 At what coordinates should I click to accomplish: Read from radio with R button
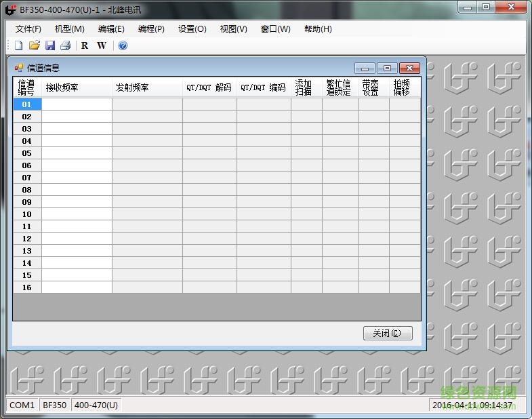85,45
